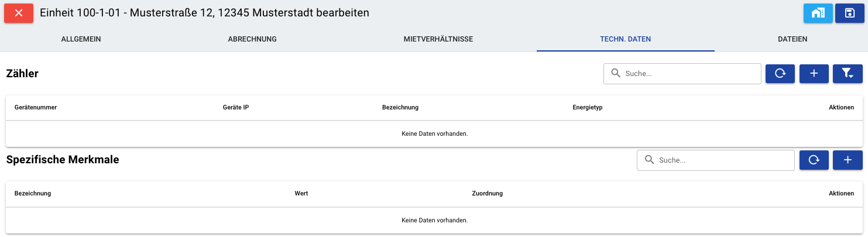Refresh the Spezifische Merkmale table

[814, 160]
